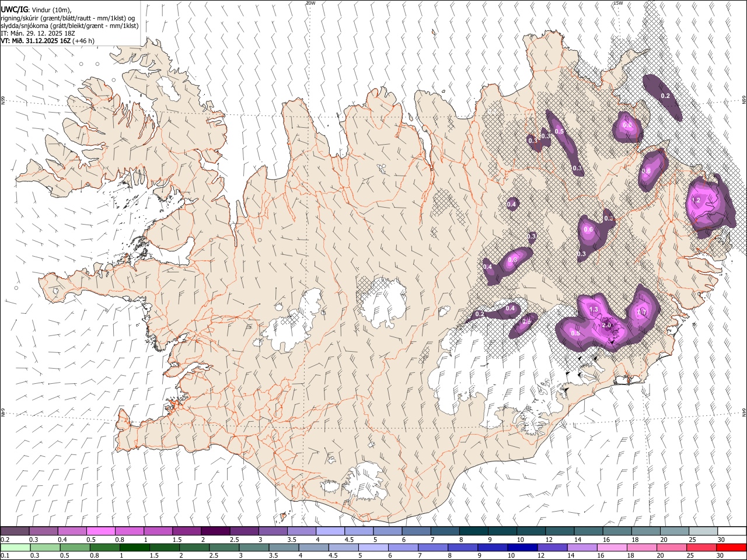Select rain legend swatch between 1 and 1.5
Image resolution: width=747 pixels, height=560 pixels.
[x=135, y=547]
